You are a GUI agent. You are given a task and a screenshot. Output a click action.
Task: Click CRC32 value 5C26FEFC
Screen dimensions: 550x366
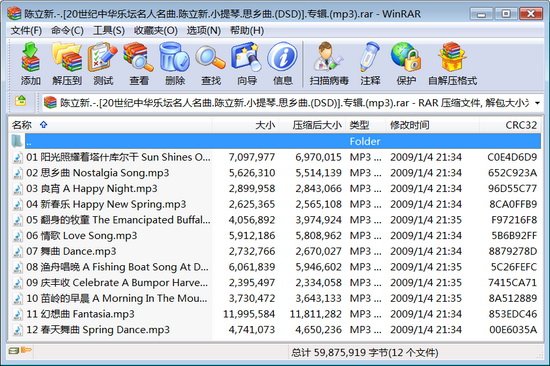coord(514,267)
